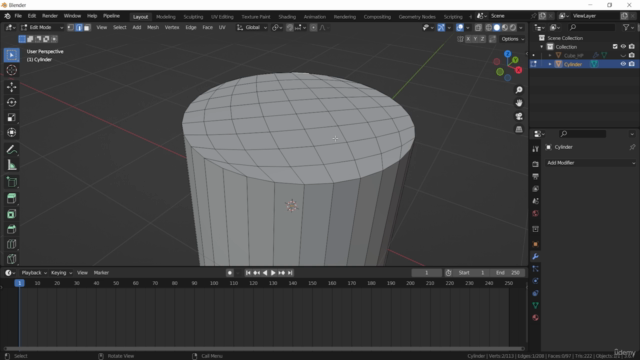640x360 pixels.
Task: Open the World properties tab
Action: [x=535, y=213]
